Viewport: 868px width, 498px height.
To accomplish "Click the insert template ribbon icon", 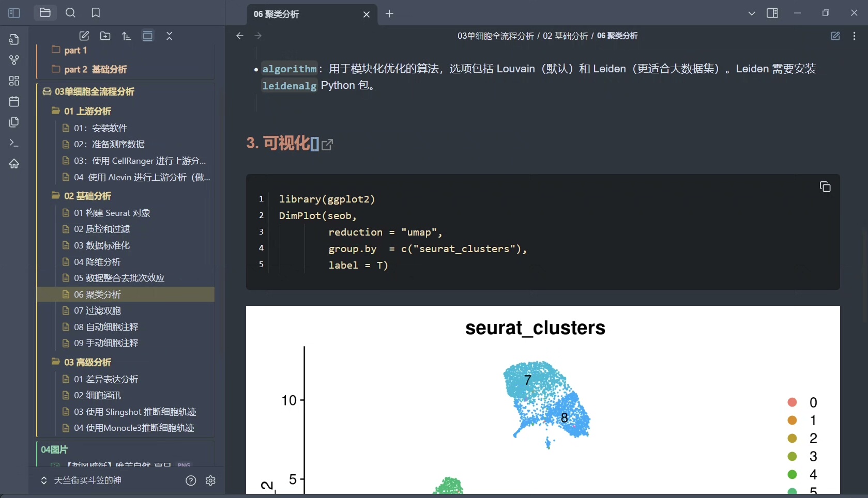I will click(14, 122).
